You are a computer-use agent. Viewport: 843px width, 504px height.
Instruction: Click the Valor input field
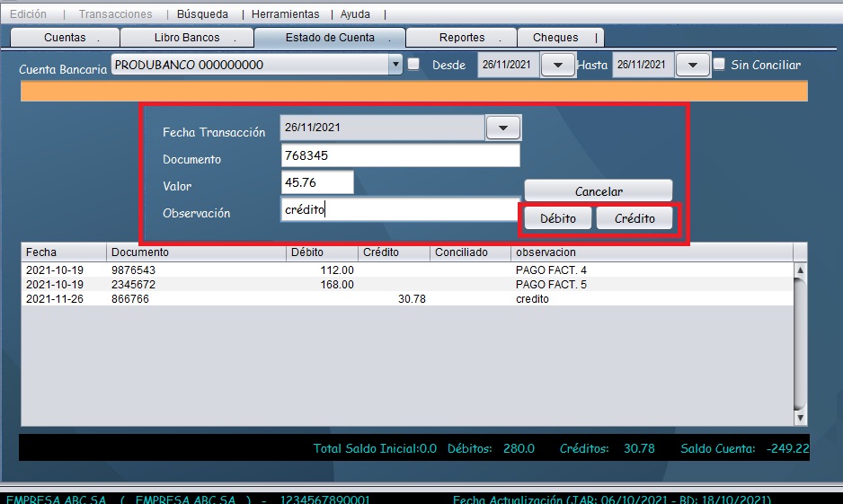(317, 182)
